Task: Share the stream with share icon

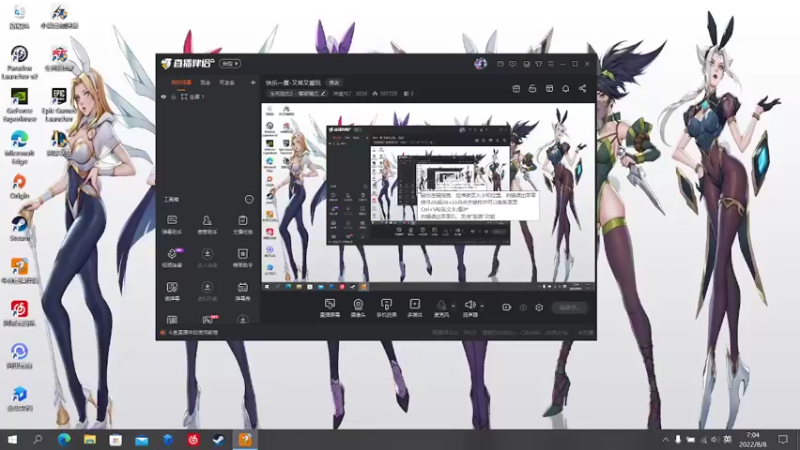Action: (582, 89)
